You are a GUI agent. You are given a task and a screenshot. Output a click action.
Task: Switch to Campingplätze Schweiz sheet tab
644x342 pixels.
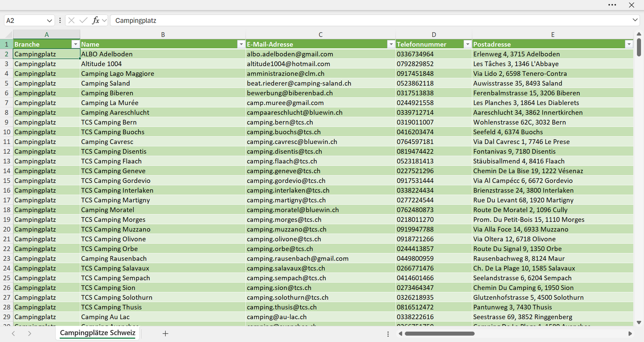pos(98,333)
